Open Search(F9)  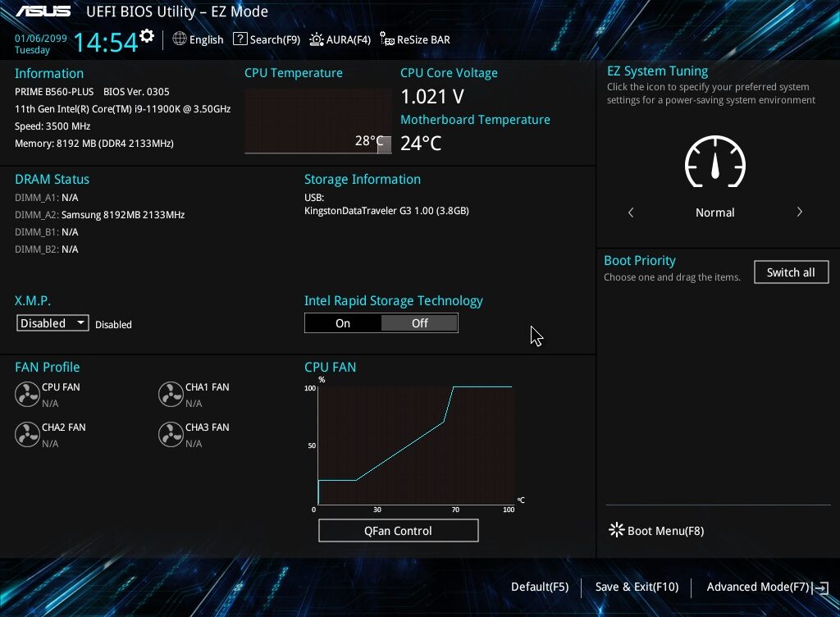pos(275,39)
